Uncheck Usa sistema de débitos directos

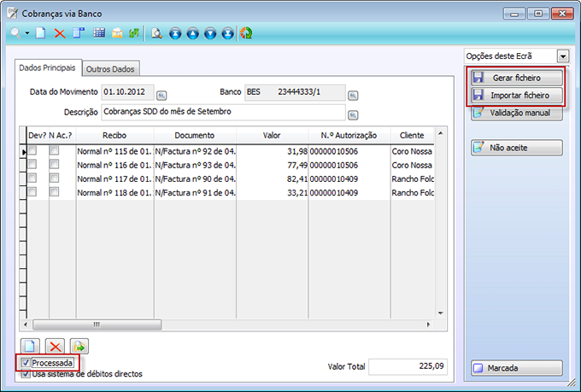pos(26,373)
